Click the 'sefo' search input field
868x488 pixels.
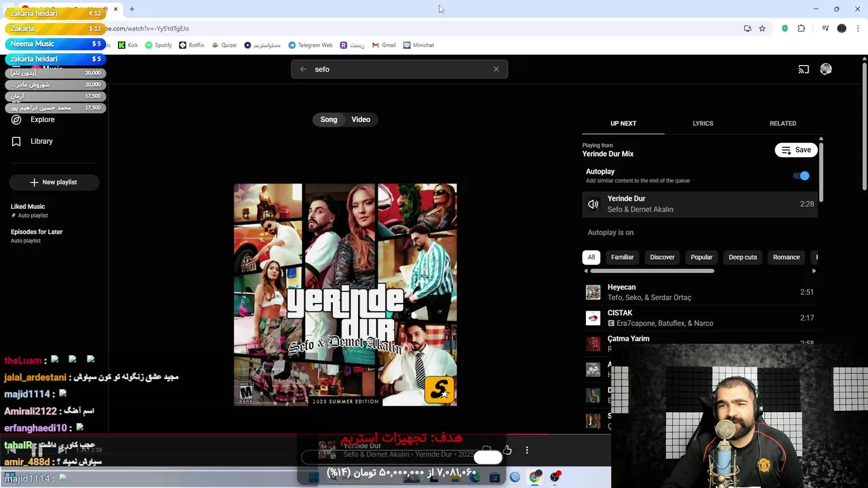[x=400, y=69]
